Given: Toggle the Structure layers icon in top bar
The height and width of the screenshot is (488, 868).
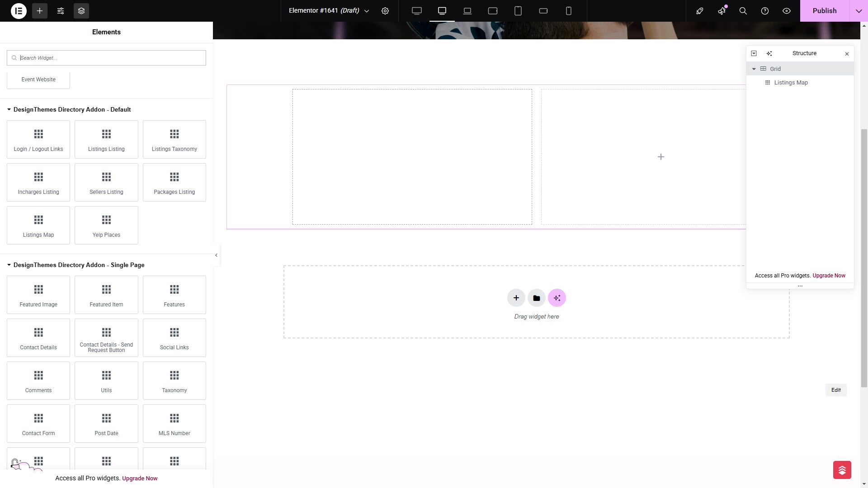Looking at the screenshot, I should (81, 11).
